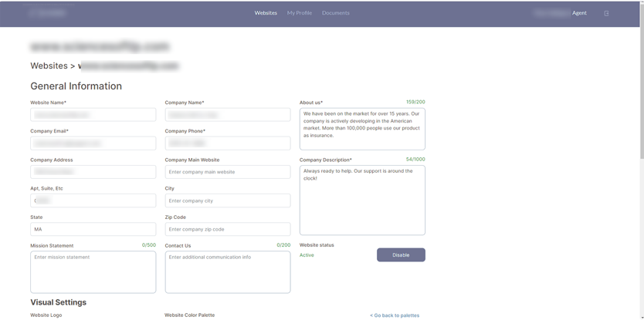Click into the Company Name field
644x320 pixels.
pos(227,115)
